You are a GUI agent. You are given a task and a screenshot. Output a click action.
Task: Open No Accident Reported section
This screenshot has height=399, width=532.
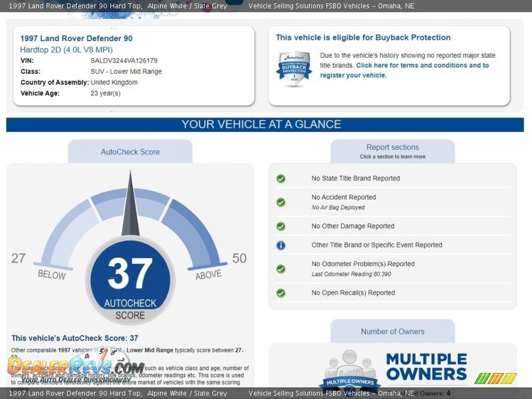[x=392, y=202]
